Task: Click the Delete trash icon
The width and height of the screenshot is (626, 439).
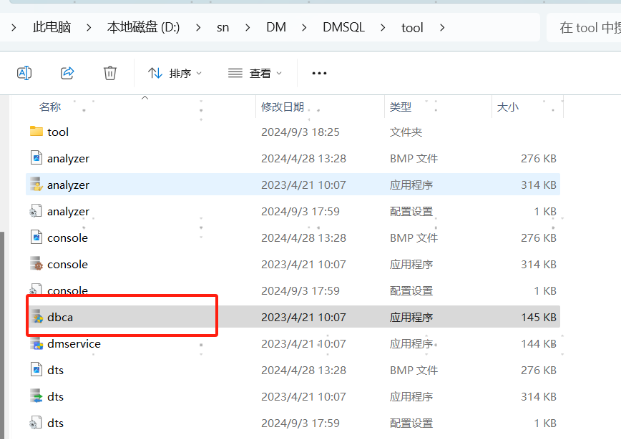Action: [x=110, y=73]
